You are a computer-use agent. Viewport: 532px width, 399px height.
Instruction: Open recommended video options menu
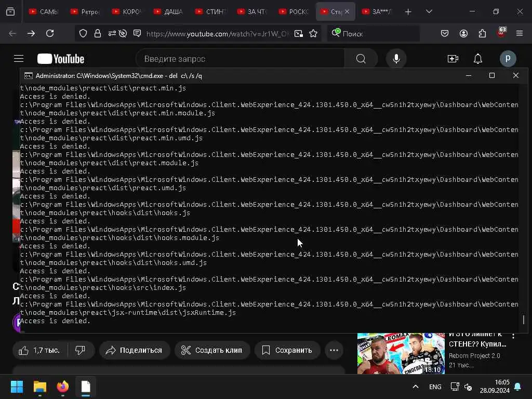513,336
